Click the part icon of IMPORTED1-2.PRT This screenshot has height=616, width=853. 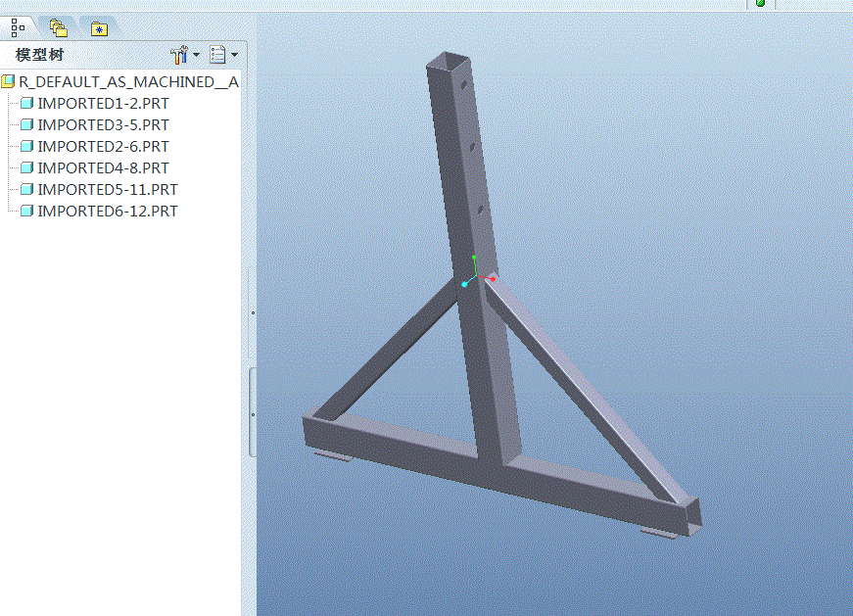pyautogui.click(x=26, y=103)
